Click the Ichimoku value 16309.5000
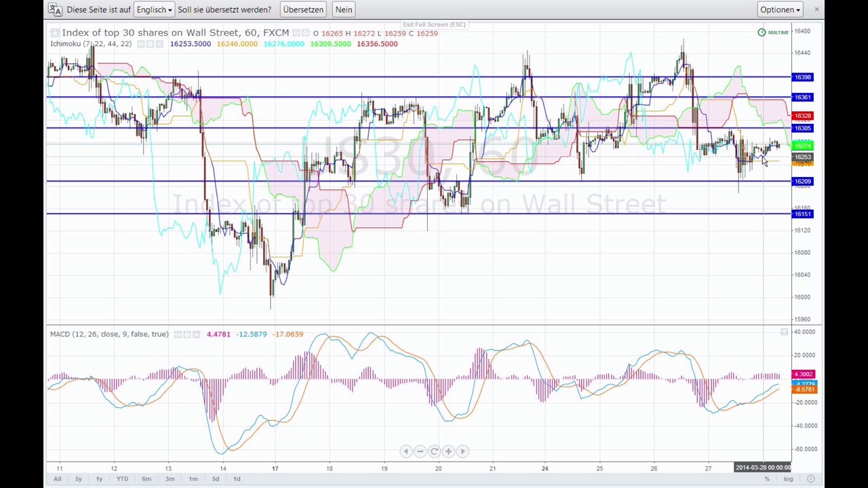The height and width of the screenshot is (488, 868). pos(330,44)
